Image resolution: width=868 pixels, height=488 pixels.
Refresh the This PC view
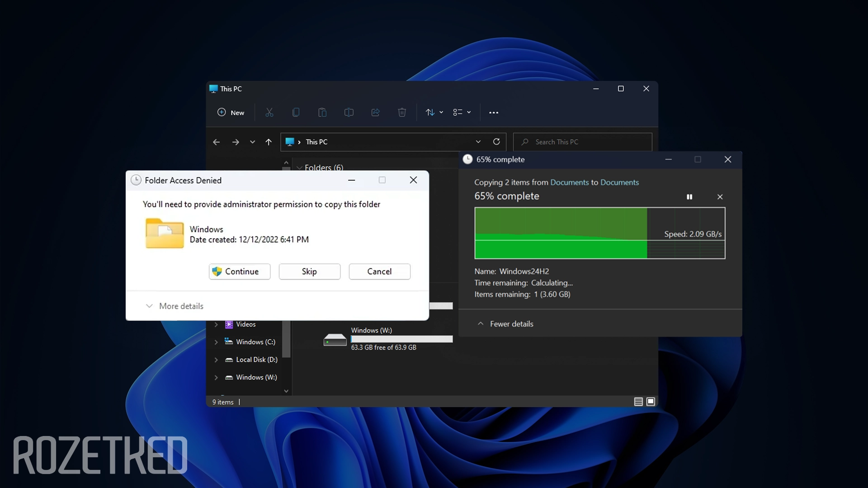click(496, 141)
